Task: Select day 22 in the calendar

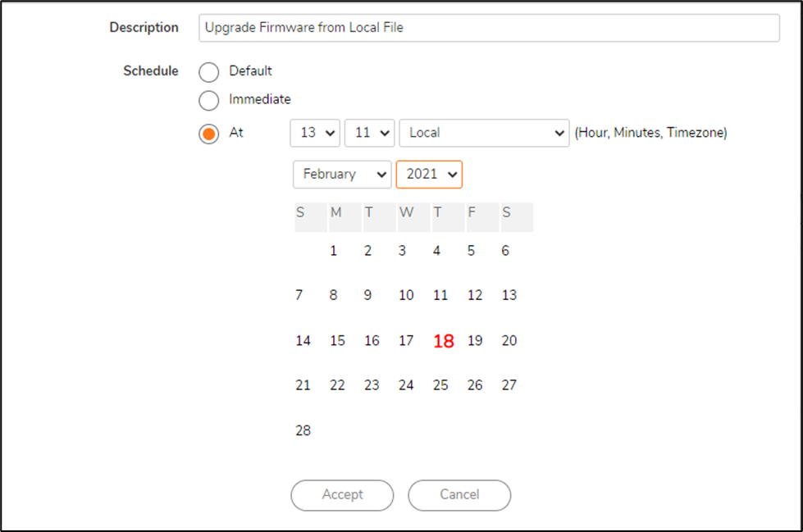Action: 337,385
